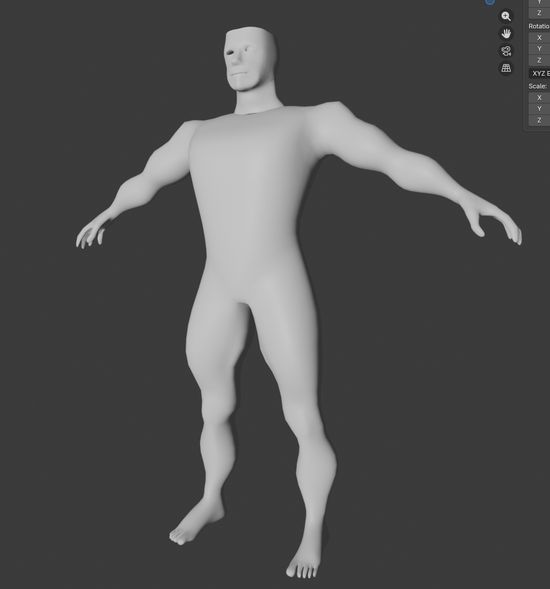The image size is (550, 589).
Task: Select the Scale Z value field
Action: (539, 120)
